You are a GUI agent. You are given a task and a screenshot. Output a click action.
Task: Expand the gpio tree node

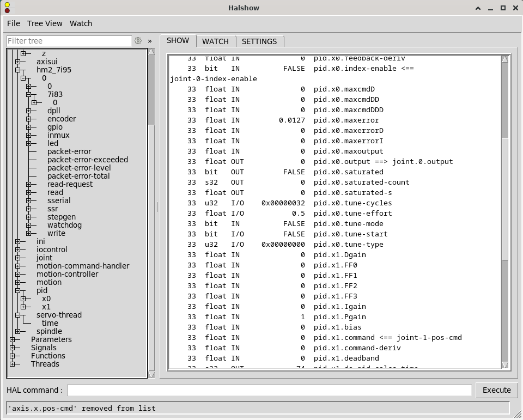click(29, 127)
